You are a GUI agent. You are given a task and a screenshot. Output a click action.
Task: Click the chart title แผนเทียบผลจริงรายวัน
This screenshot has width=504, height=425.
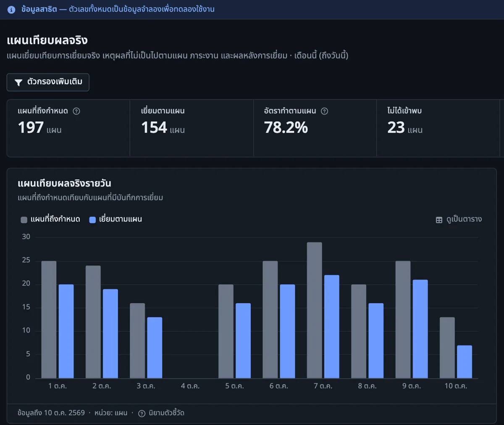click(x=64, y=184)
